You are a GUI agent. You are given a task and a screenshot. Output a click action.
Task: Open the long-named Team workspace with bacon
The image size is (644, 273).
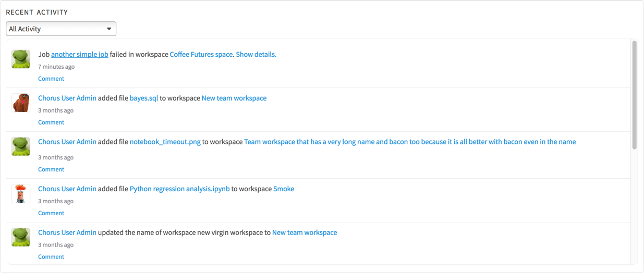[410, 142]
